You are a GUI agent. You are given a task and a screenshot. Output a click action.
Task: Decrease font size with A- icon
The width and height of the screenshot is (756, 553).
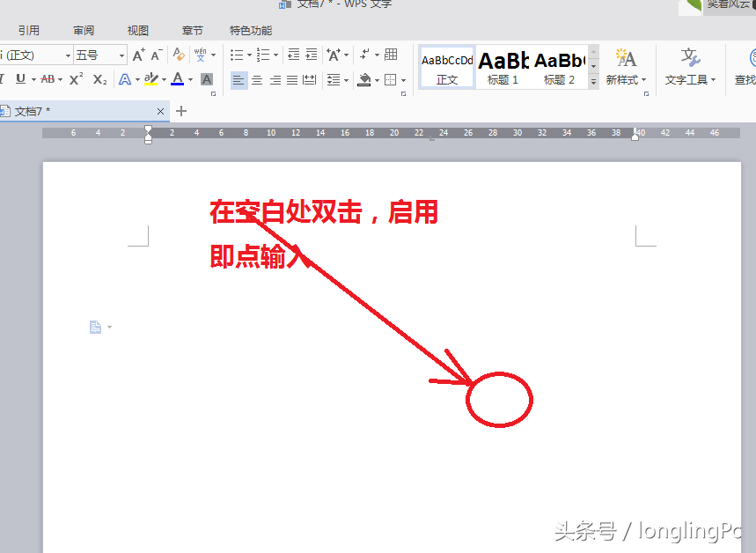pyautogui.click(x=156, y=55)
